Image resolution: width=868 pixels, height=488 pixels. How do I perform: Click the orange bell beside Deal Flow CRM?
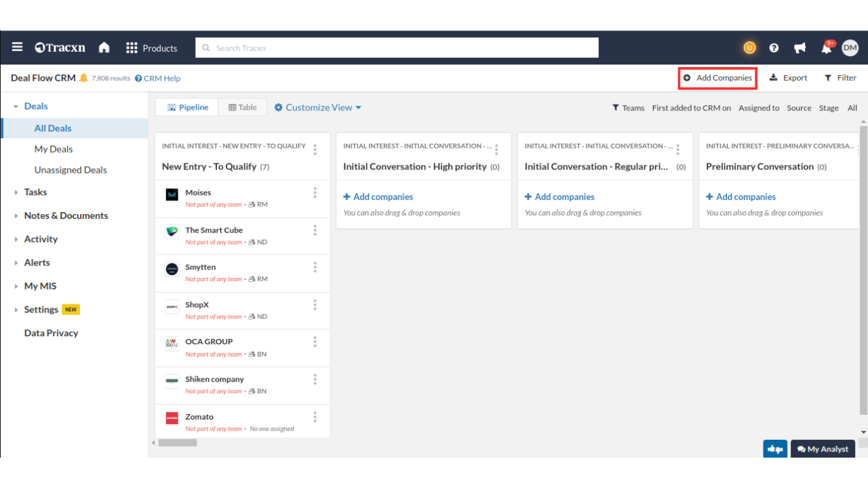pos(83,78)
